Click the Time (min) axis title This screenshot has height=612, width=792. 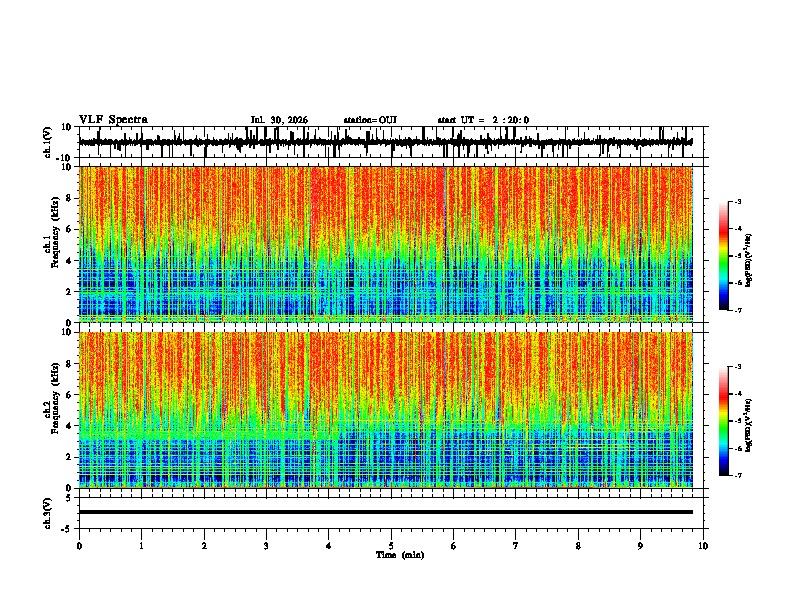400,555
